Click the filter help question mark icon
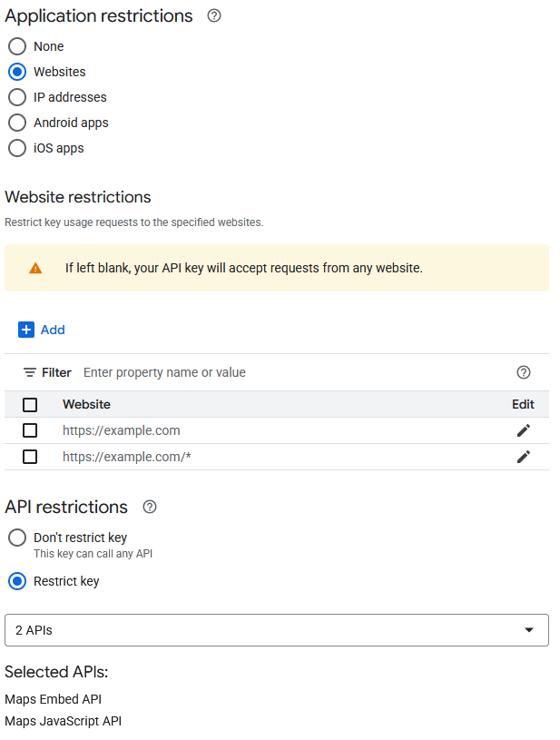This screenshot has height=740, width=560. (523, 372)
